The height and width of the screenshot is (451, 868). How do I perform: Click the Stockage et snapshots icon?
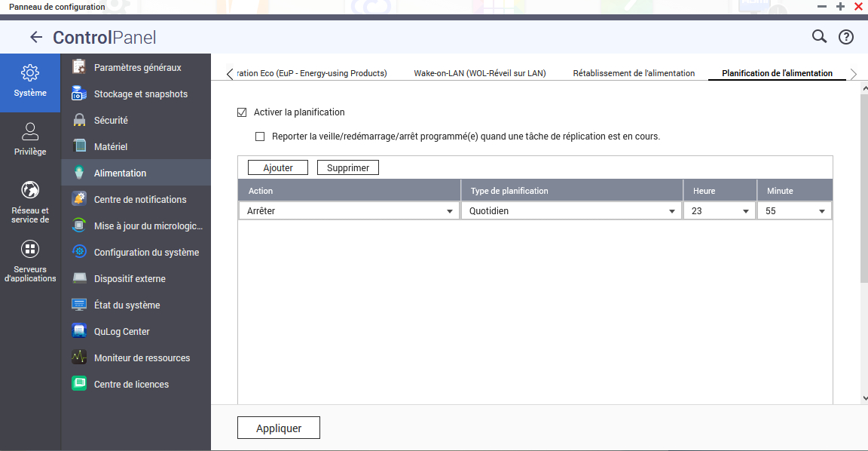click(x=79, y=94)
